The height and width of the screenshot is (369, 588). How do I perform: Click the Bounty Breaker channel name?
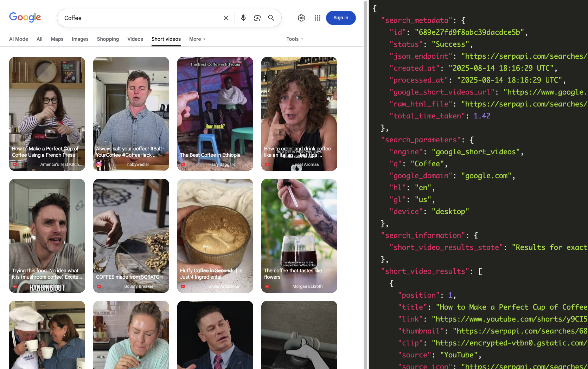tap(139, 286)
